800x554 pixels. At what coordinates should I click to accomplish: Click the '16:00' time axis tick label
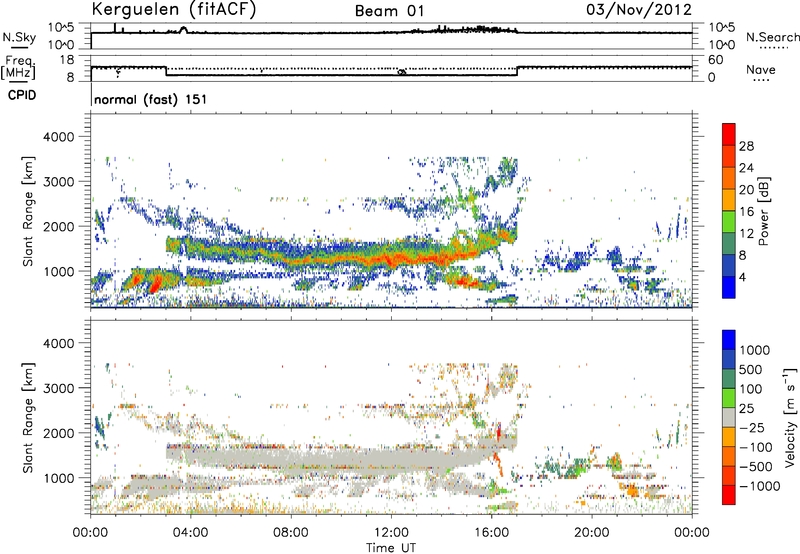[491, 533]
